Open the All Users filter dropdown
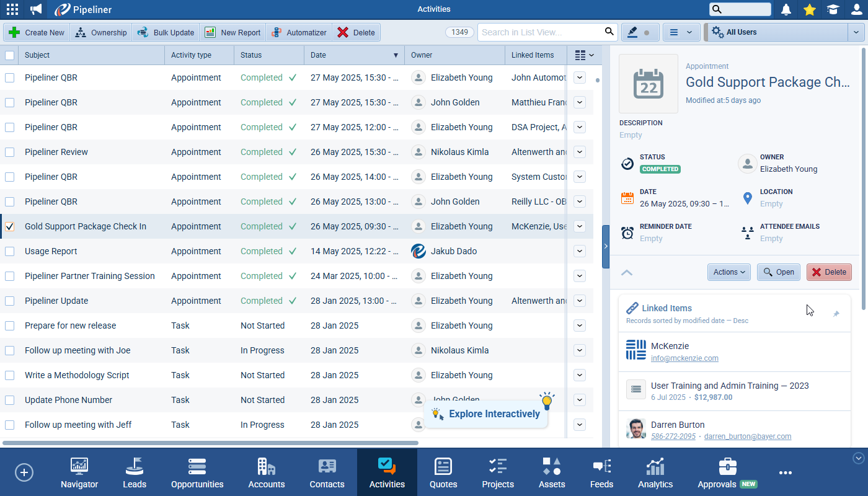The image size is (868, 496). click(x=856, y=32)
